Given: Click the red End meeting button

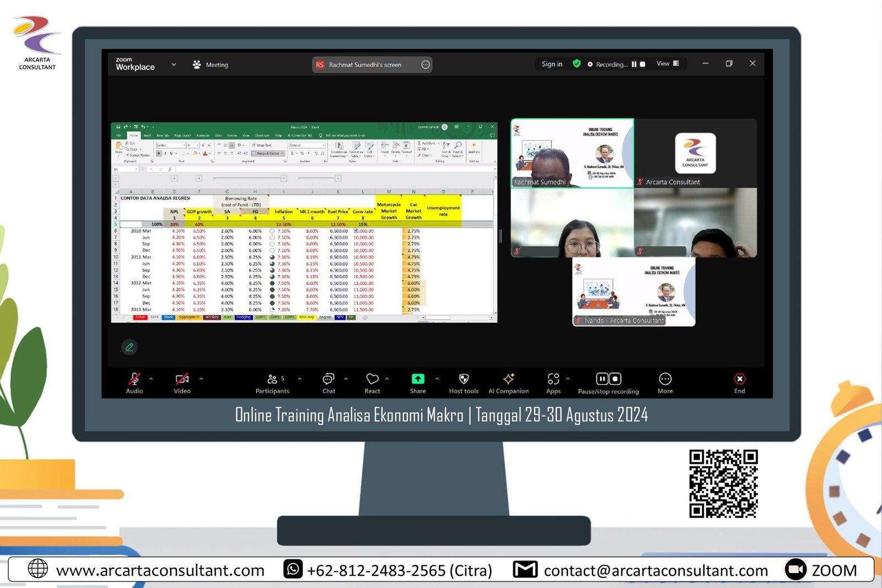Looking at the screenshot, I should coord(740,379).
